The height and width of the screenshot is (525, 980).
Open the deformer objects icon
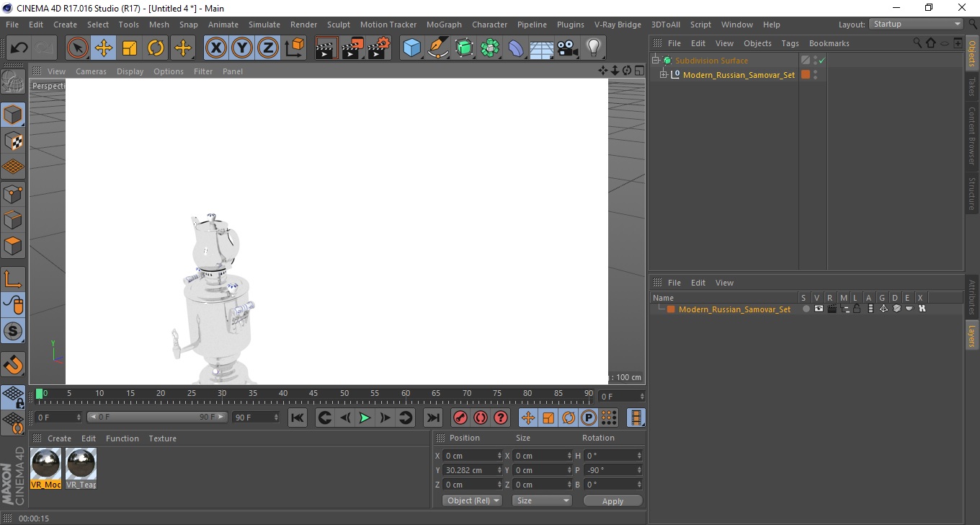pyautogui.click(x=516, y=48)
